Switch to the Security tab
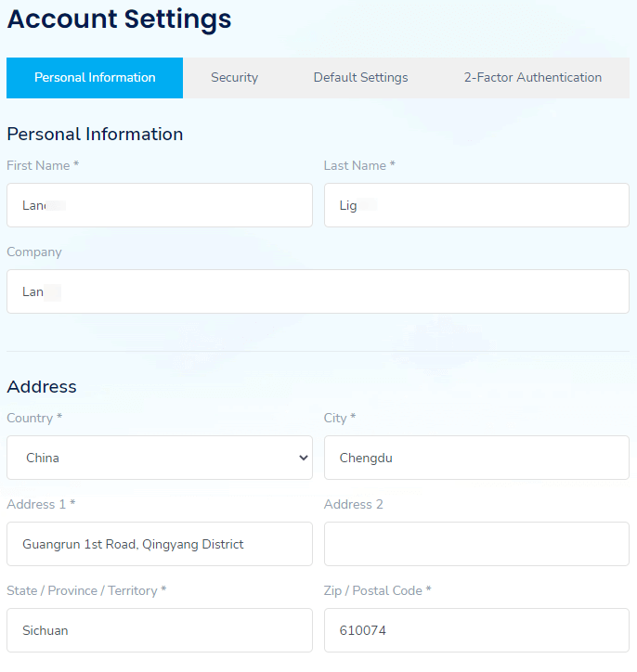 point(234,78)
